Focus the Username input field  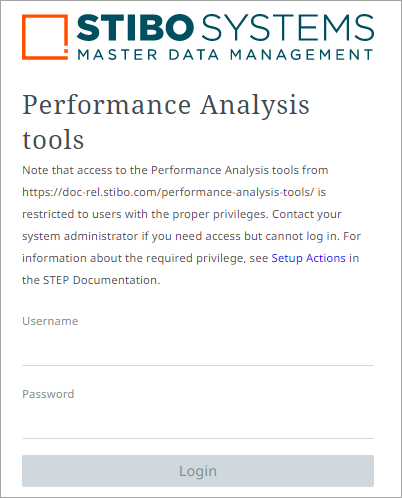click(198, 351)
